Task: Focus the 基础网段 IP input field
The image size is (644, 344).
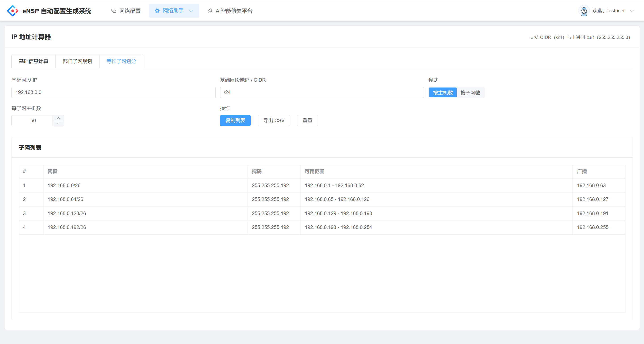Action: click(113, 92)
